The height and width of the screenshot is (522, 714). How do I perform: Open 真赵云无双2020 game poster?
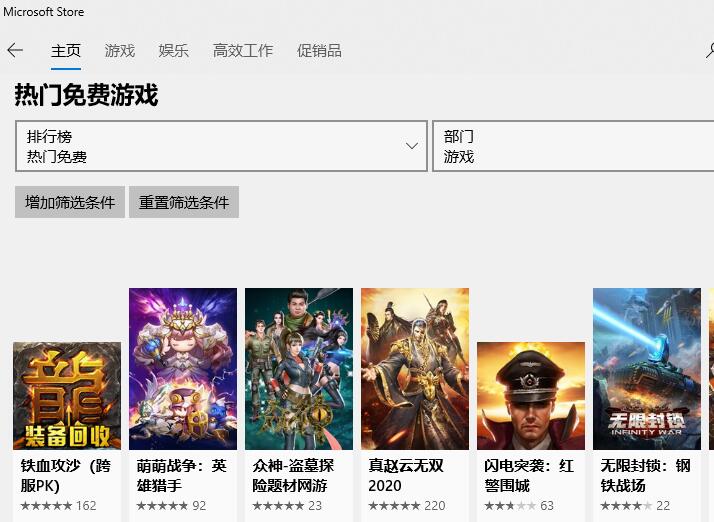415,368
